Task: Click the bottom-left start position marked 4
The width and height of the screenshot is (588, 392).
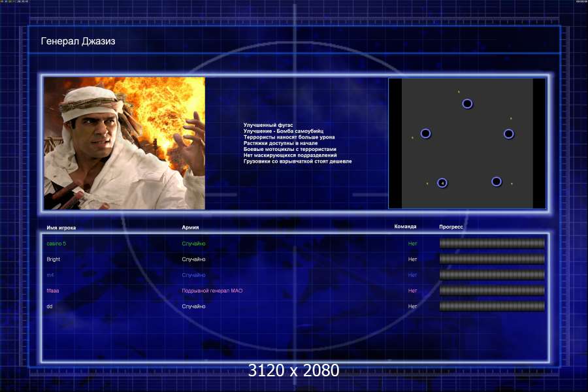Action: click(442, 183)
